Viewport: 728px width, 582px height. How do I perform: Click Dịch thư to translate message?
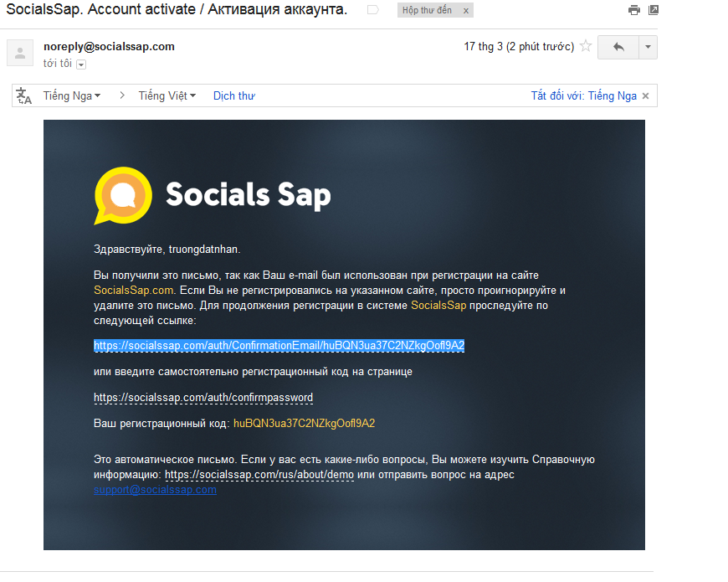(234, 95)
